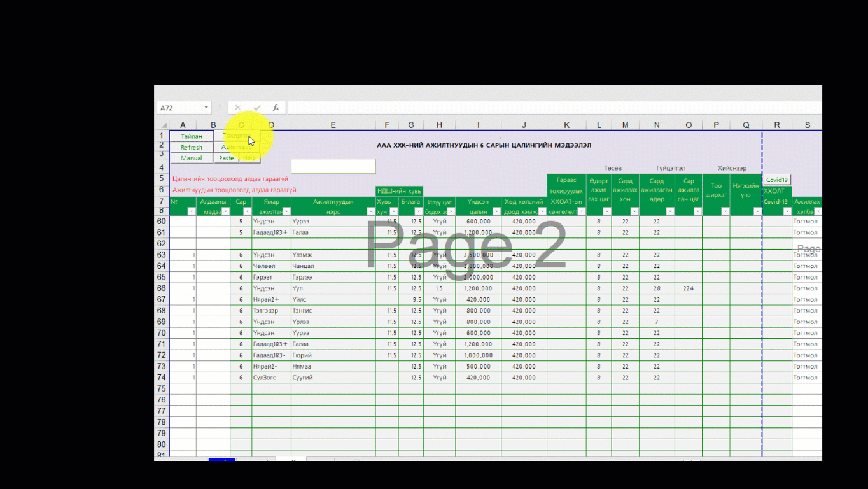The image size is (868, 489).
Task: Click the formula bar options dots handle
Action: (x=220, y=108)
